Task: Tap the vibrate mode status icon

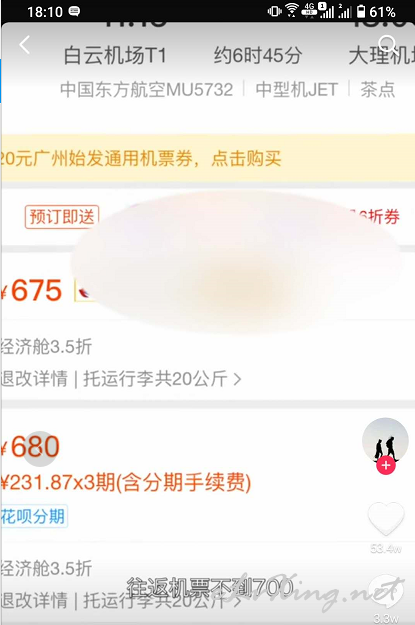Action: pos(274,11)
